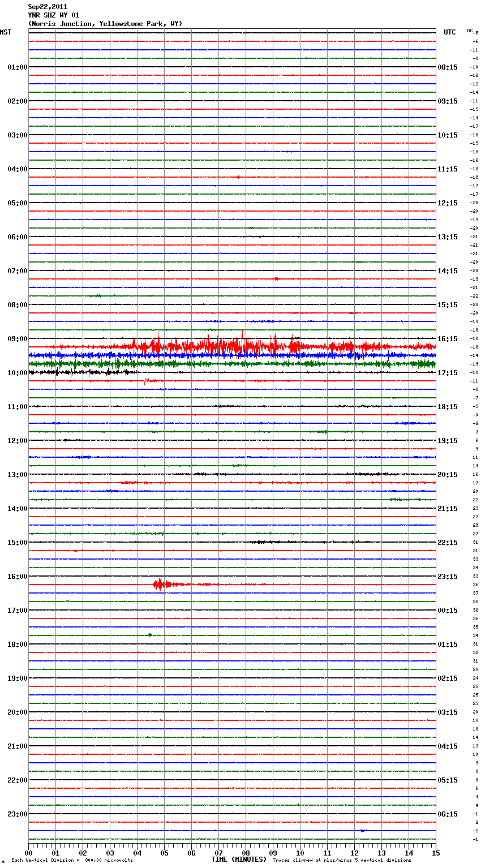Select the 18:00 MST hour label

pos(18,644)
